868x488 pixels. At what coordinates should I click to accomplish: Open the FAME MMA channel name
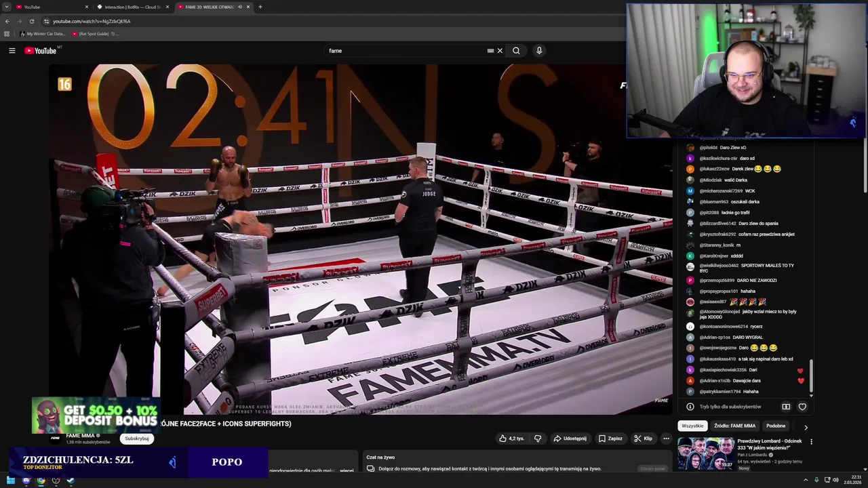pyautogui.click(x=80, y=436)
